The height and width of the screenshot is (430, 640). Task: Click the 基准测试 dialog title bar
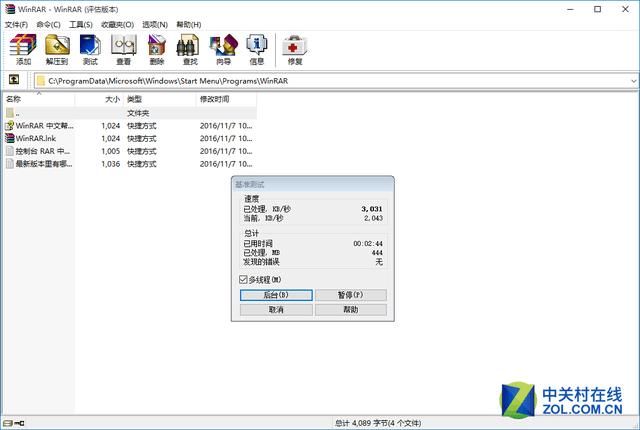click(x=313, y=184)
